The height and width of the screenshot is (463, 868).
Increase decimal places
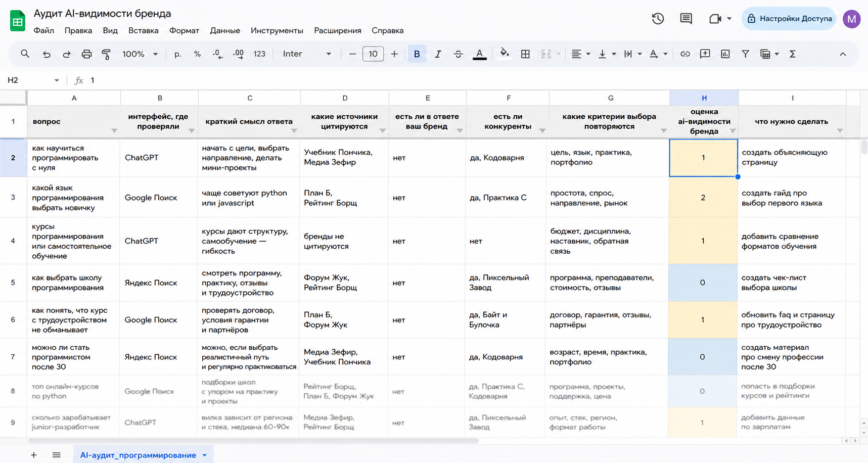click(x=238, y=54)
